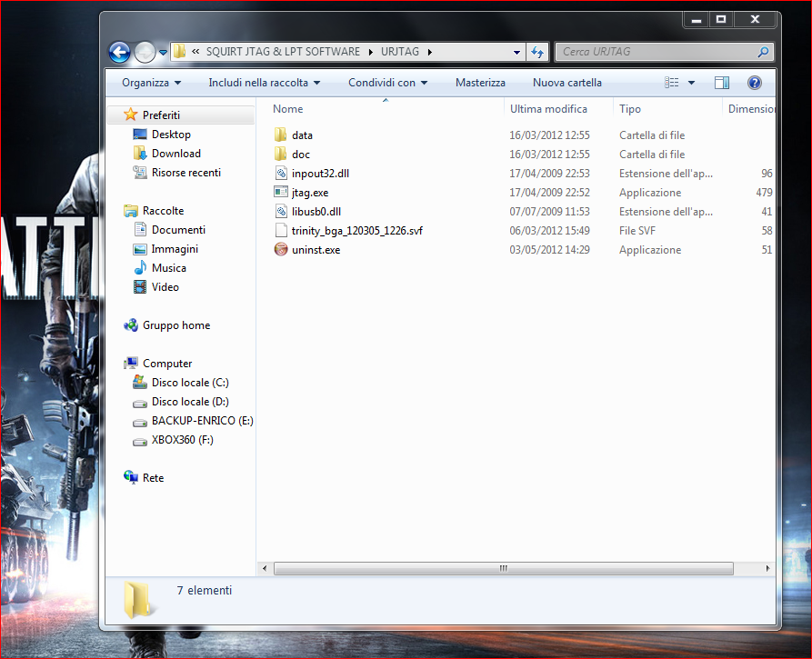The image size is (812, 659).
Task: Click the Musica note icon
Action: click(x=140, y=267)
